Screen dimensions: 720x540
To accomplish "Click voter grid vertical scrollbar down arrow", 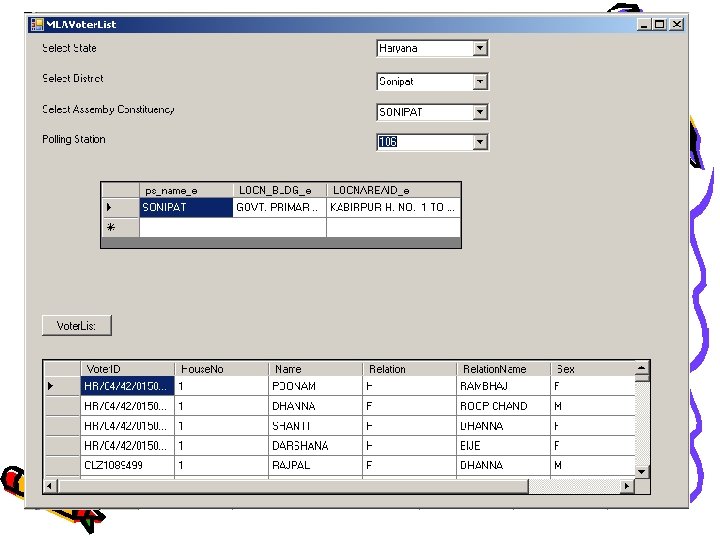I will click(x=642, y=472).
